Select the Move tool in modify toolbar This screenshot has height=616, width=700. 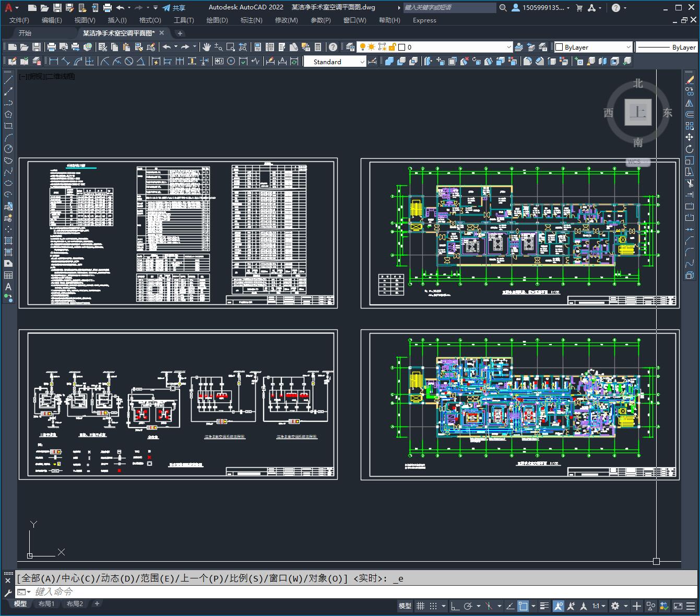[690, 137]
